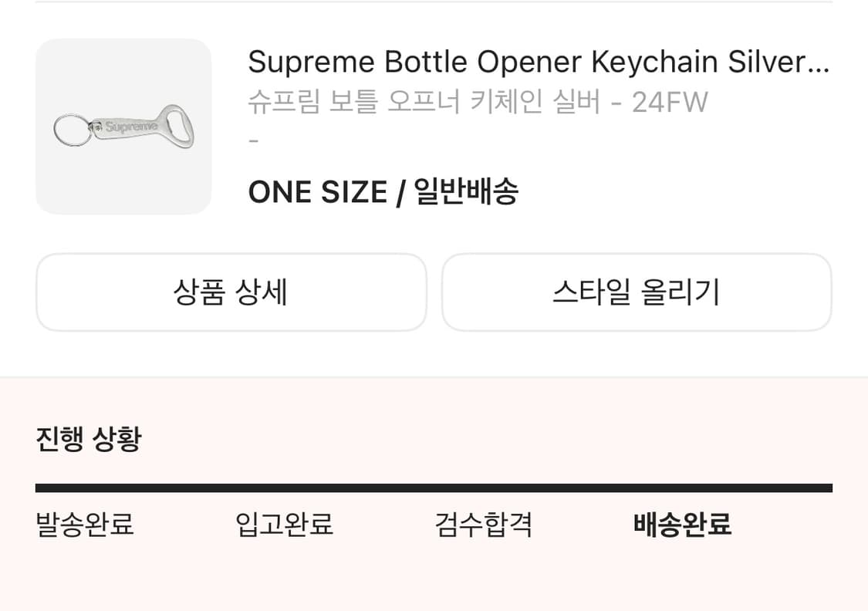Image resolution: width=868 pixels, height=611 pixels.
Task: Open the Supreme Bottle Opener Keychain title
Action: point(494,62)
